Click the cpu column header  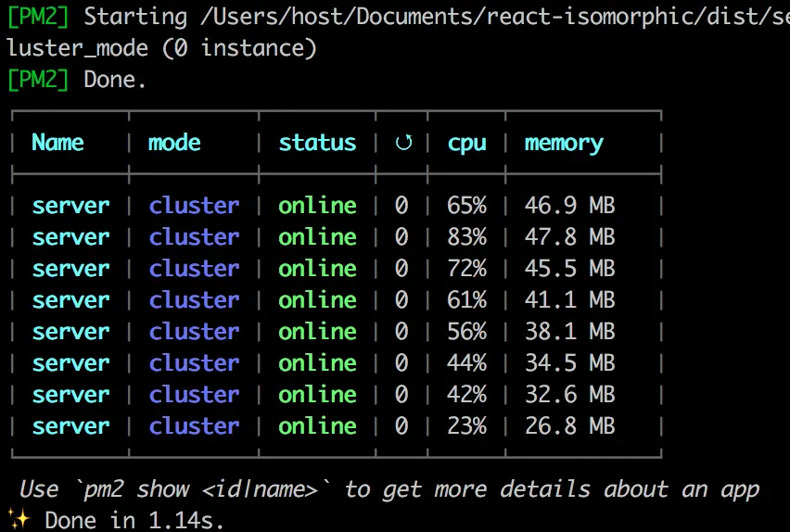(x=467, y=144)
